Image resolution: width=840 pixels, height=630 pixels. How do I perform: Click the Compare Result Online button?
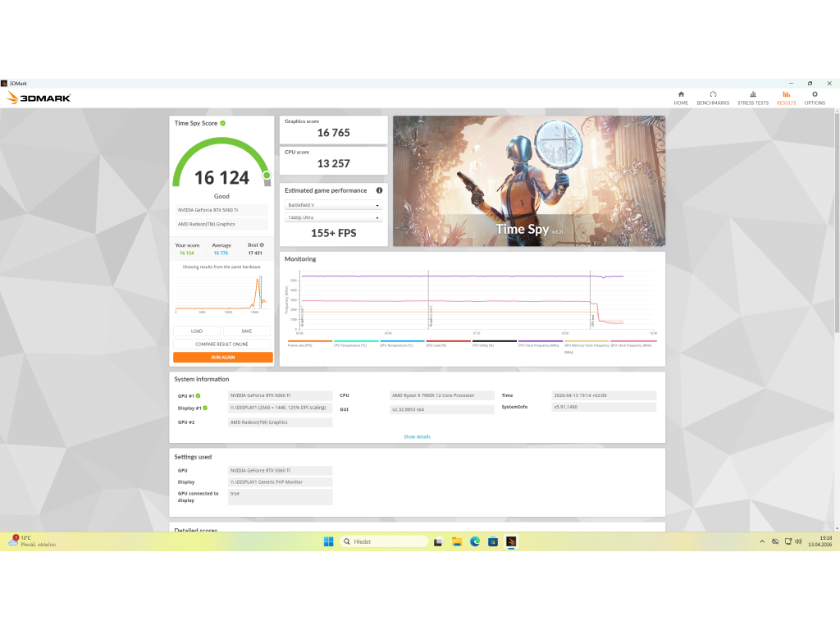click(222, 344)
